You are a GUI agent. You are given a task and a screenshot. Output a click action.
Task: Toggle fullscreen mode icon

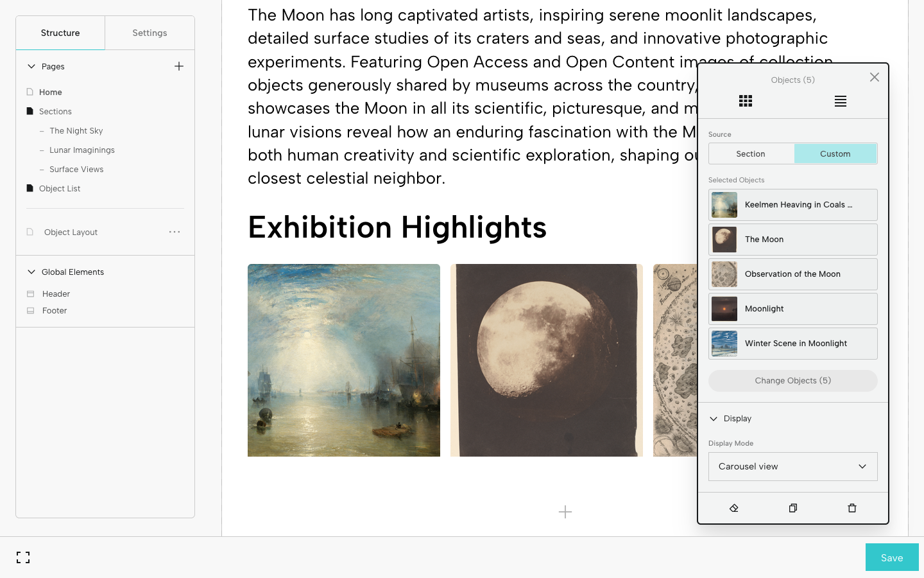[x=23, y=557]
